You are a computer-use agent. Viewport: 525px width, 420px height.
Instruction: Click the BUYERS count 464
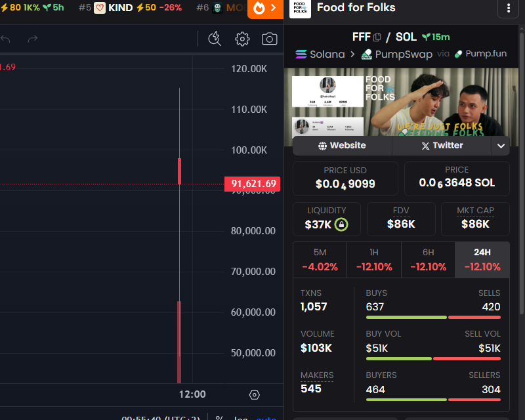375,390
